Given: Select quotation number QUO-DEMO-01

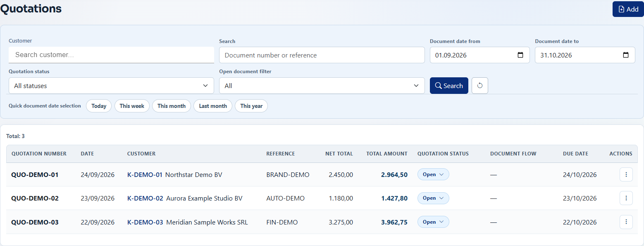Looking at the screenshot, I should (35, 175).
